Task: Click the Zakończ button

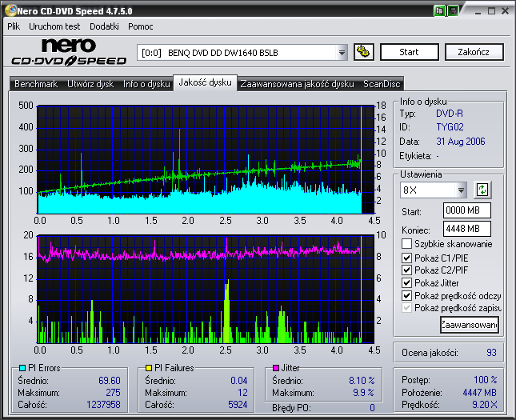Action: click(474, 52)
